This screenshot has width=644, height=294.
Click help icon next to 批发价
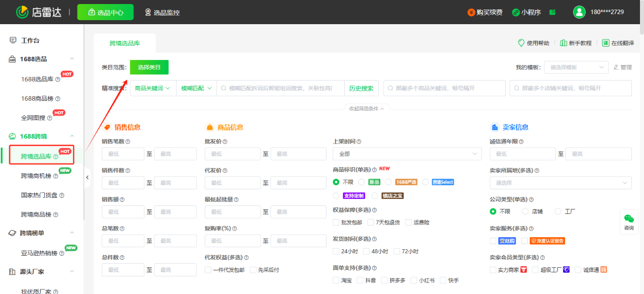(224, 142)
